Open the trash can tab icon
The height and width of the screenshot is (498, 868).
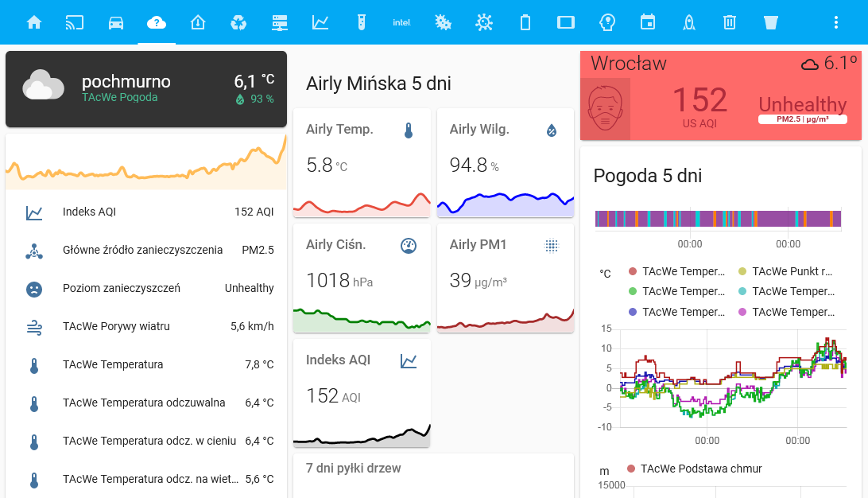730,22
